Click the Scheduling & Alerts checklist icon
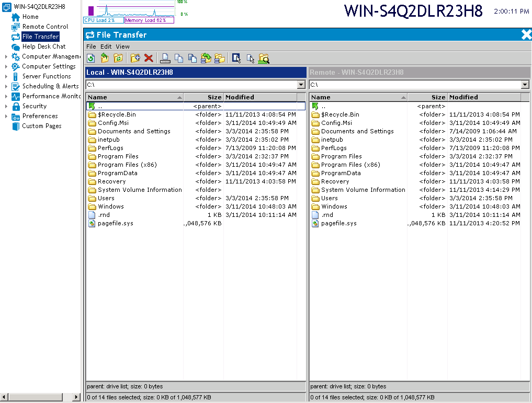The height and width of the screenshot is (403, 532). click(x=16, y=86)
